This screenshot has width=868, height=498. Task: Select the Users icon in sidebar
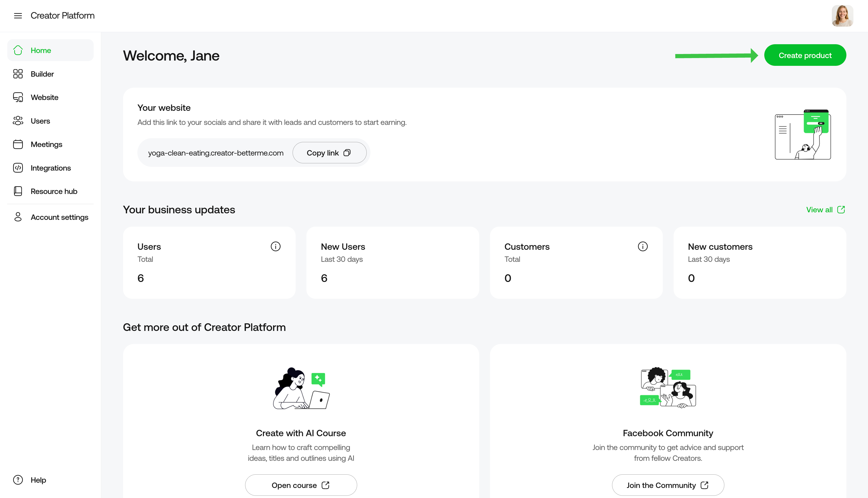(x=18, y=121)
